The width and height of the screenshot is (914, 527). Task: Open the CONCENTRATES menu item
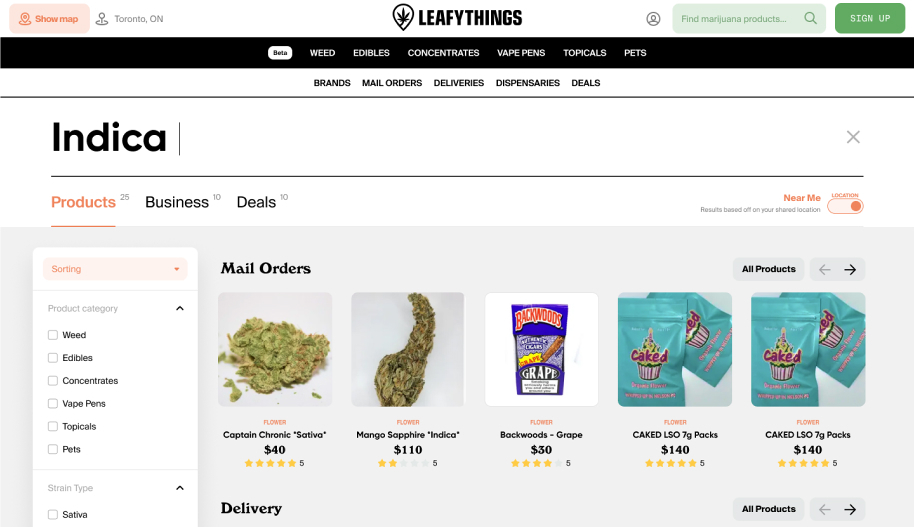pos(443,53)
